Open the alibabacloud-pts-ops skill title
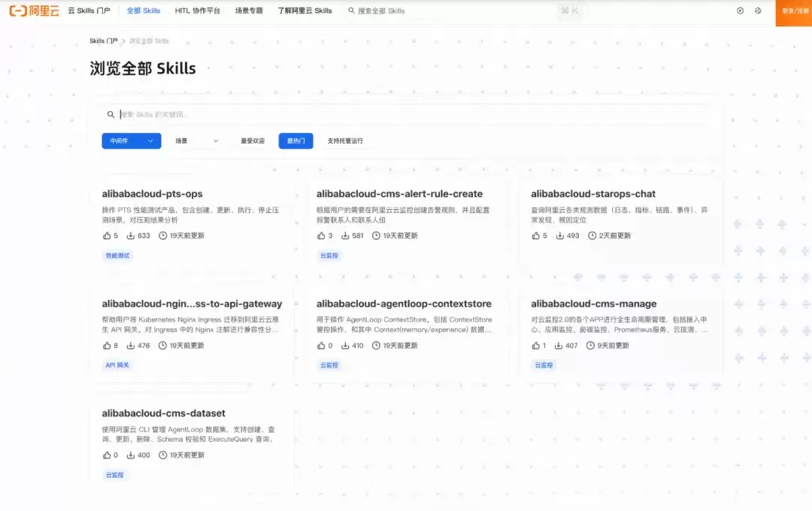Viewport: 812px width, 511px height. coord(152,194)
